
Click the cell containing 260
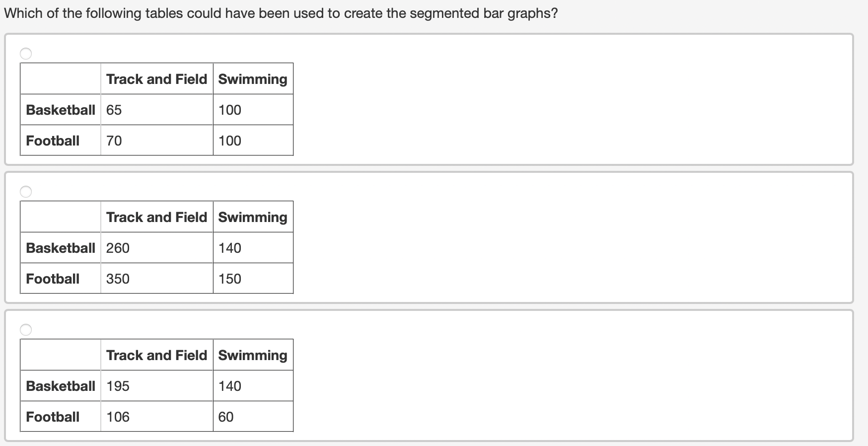click(118, 247)
